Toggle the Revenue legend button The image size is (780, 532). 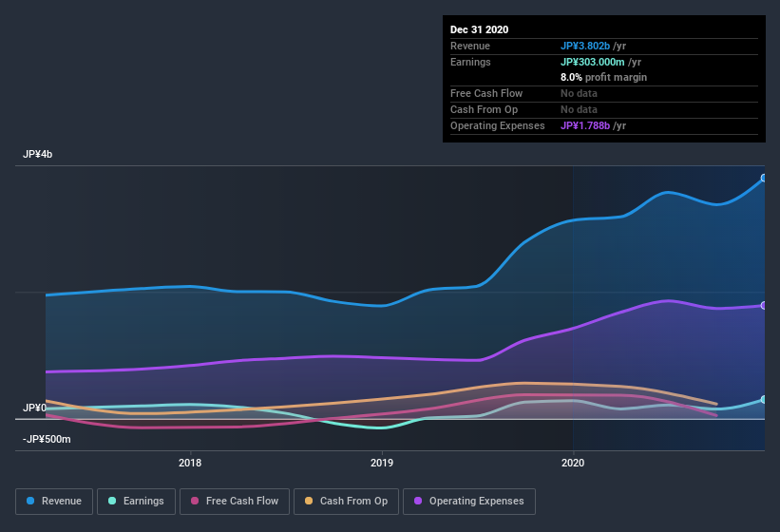pos(54,502)
